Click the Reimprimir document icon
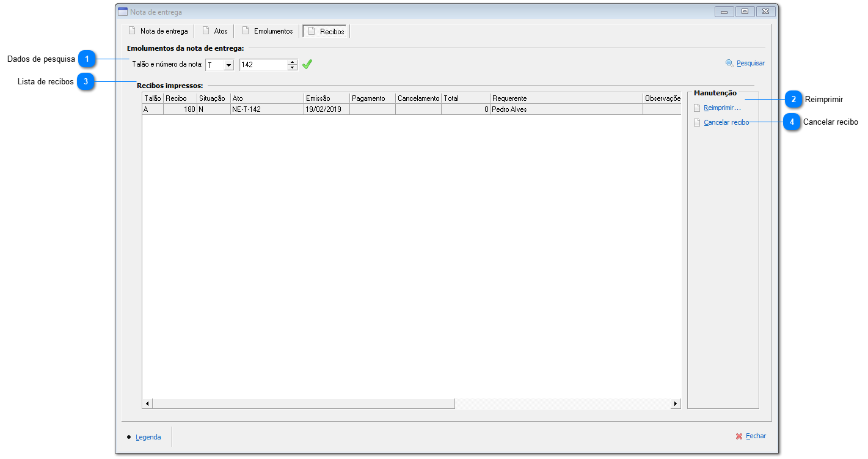This screenshot has width=868, height=459. pos(697,108)
